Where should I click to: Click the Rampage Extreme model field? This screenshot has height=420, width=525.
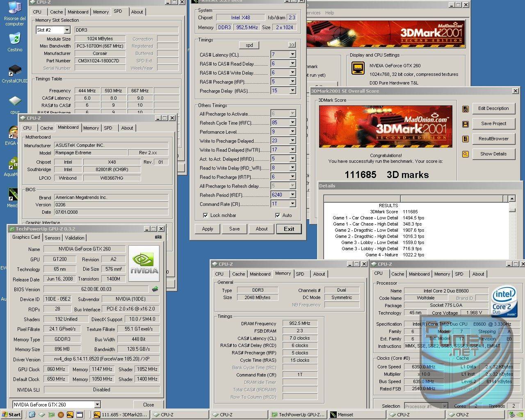pos(91,153)
